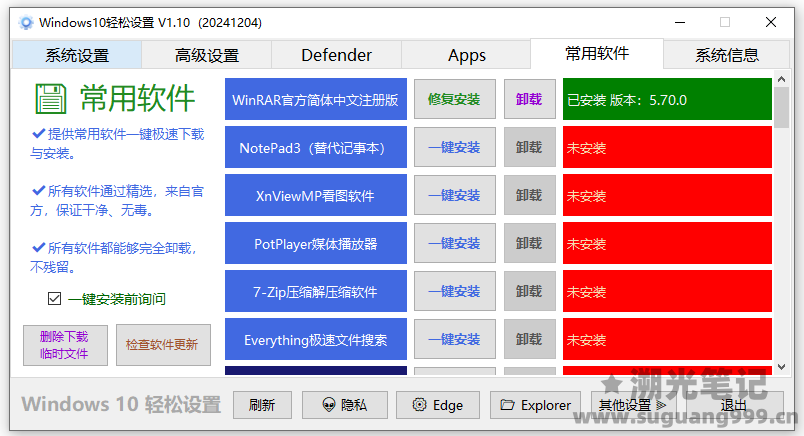
Task: Expand the 其他设置 menu button
Action: (632, 405)
